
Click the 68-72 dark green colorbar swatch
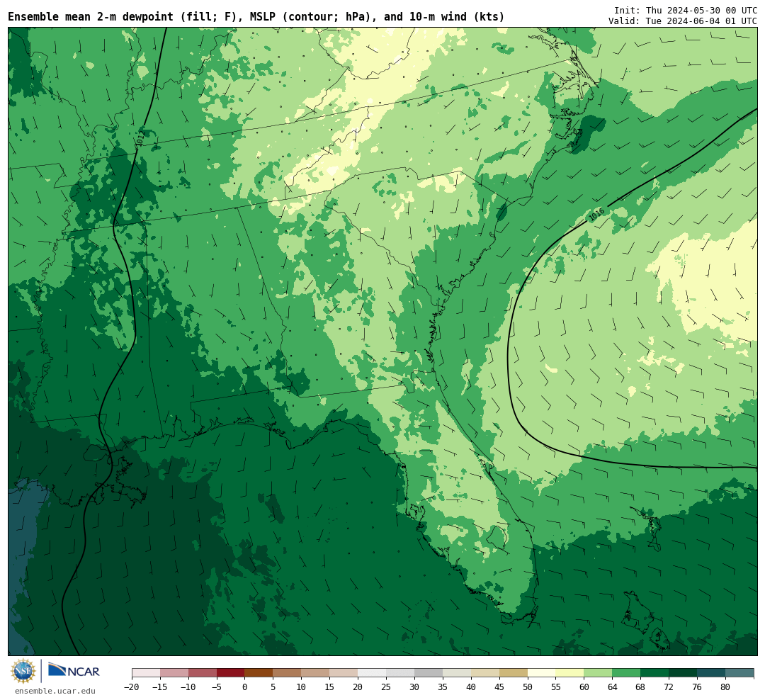[x=654, y=673]
